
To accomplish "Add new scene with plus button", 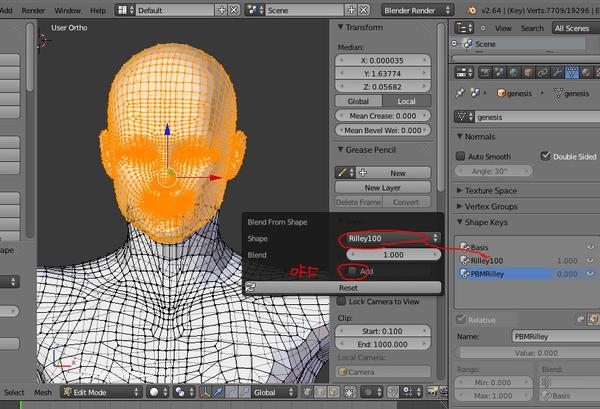I will pos(351,10).
